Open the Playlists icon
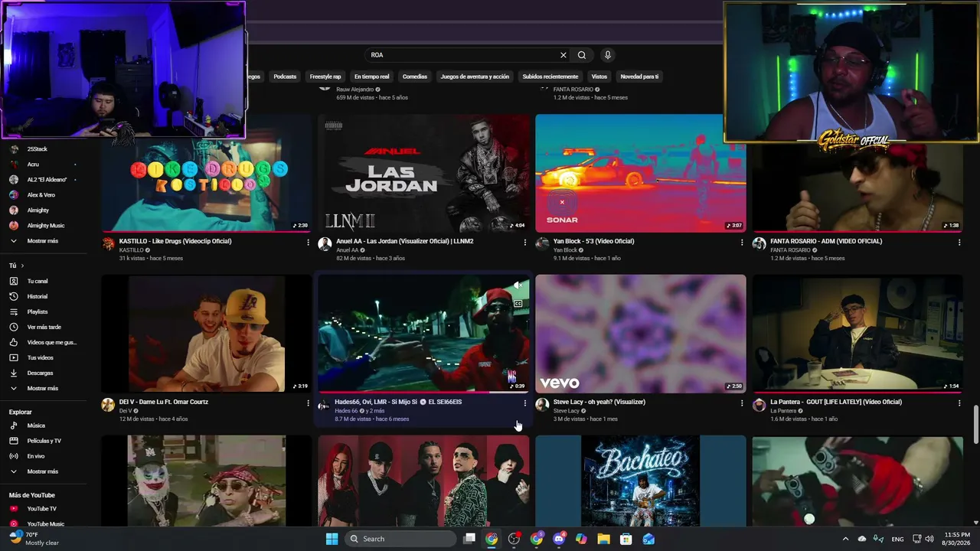The image size is (980, 551). pyautogui.click(x=14, y=311)
